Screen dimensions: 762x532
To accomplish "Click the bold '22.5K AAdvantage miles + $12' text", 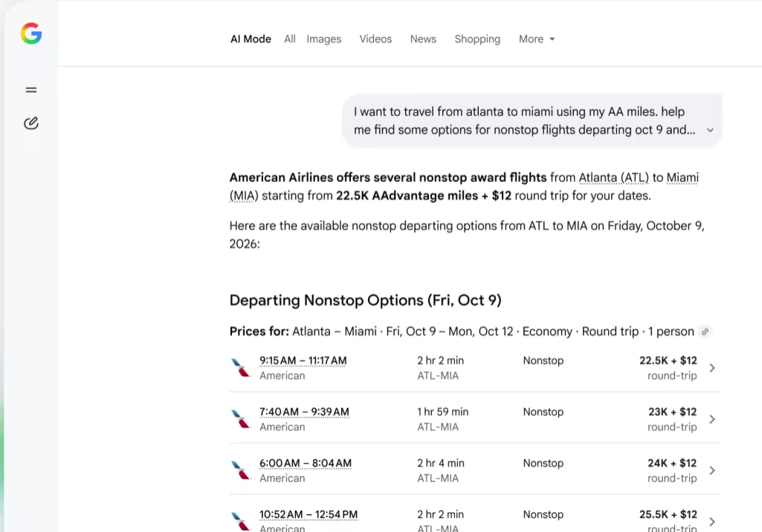I will [x=424, y=196].
